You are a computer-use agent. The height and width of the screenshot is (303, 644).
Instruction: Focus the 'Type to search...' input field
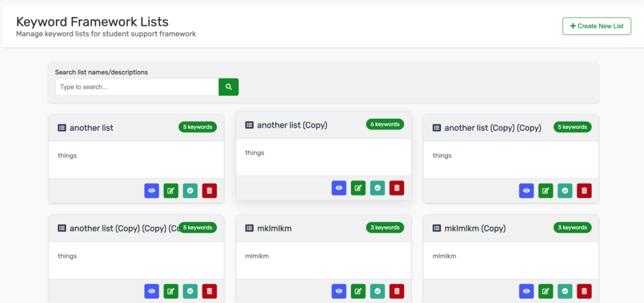(x=136, y=87)
